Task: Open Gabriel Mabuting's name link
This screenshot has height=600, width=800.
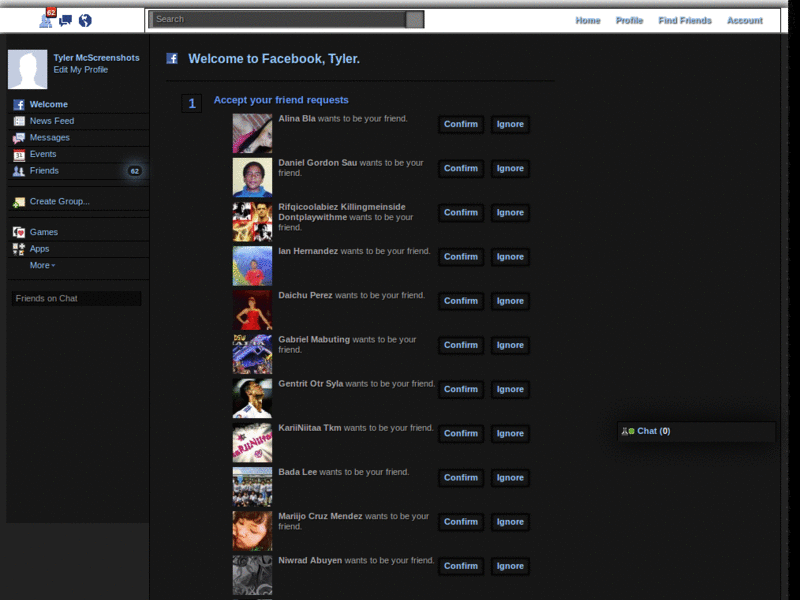Action: point(314,340)
